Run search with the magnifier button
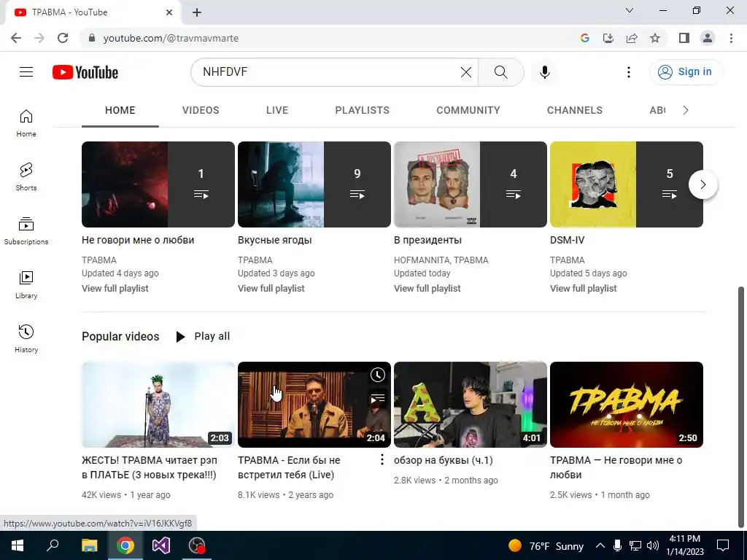 point(500,72)
